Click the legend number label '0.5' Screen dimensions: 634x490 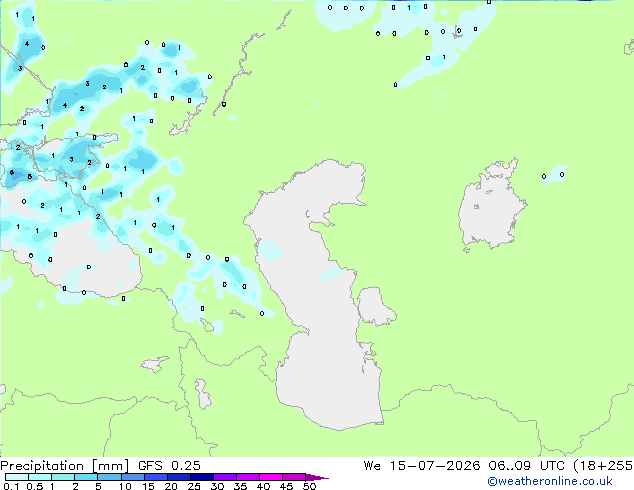(x=35, y=486)
